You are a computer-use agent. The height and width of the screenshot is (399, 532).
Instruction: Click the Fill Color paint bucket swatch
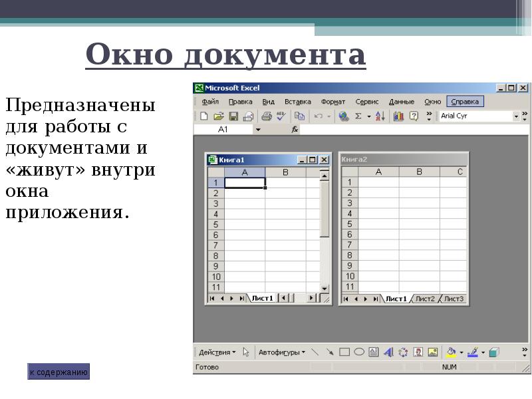coord(452,352)
